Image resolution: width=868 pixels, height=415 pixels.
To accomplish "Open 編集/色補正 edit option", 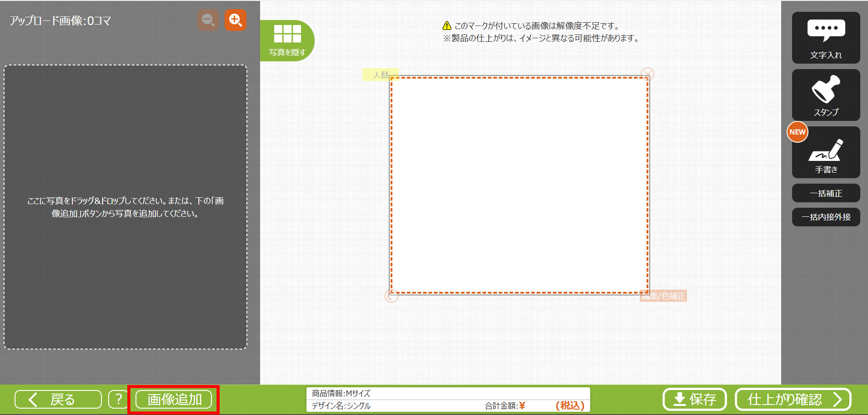I will point(663,296).
